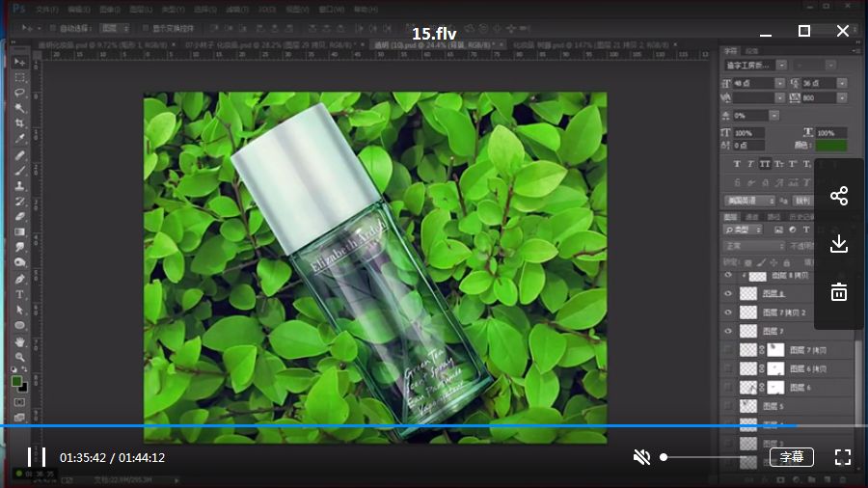Open the 36 点 leading dropdown
Screen dimensions: 868x488
tap(841, 83)
